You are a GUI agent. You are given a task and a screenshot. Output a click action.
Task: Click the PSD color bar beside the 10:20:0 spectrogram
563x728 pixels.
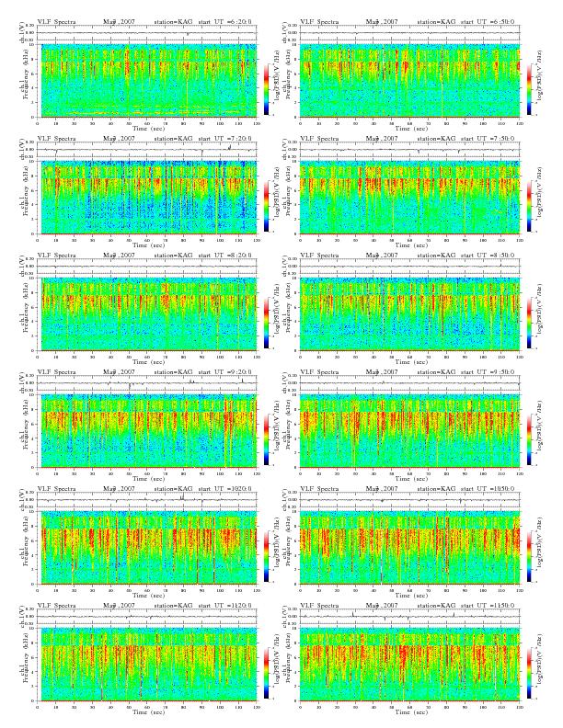tap(266, 556)
